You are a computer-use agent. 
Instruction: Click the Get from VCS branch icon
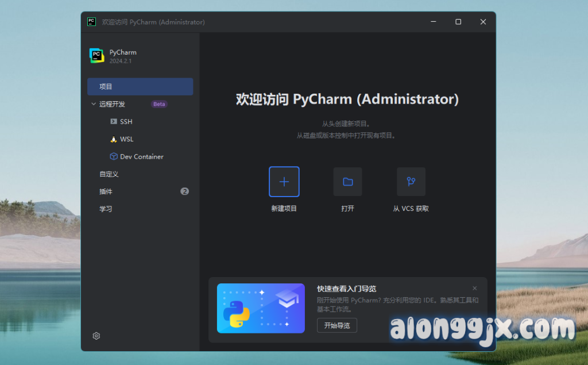pyautogui.click(x=411, y=182)
